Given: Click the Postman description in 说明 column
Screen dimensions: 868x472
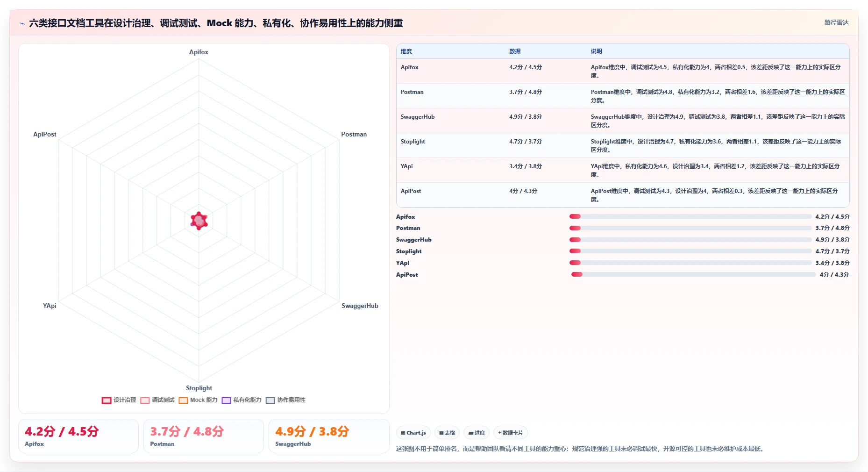Looking at the screenshot, I should click(x=718, y=96).
